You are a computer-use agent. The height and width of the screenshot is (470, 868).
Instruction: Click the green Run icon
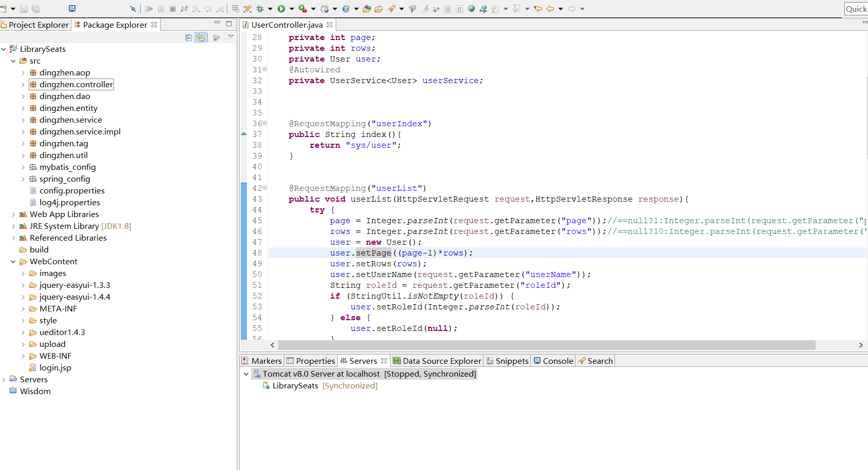(x=281, y=9)
